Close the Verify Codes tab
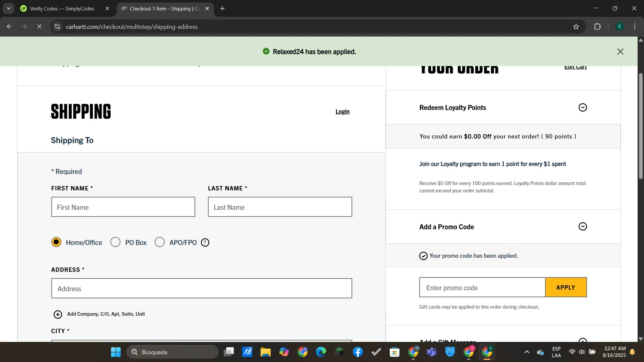This screenshot has width=644, height=362. click(107, 9)
